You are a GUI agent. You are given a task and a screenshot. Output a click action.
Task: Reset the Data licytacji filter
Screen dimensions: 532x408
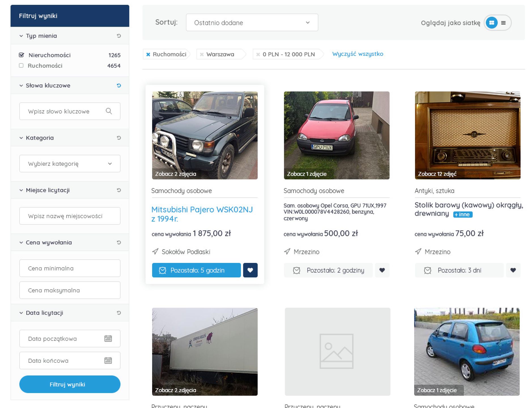point(119,313)
